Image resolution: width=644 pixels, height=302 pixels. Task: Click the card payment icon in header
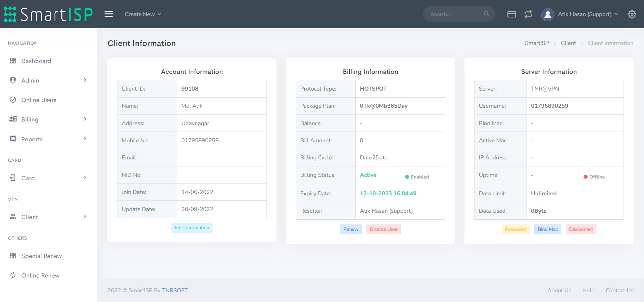pyautogui.click(x=511, y=14)
